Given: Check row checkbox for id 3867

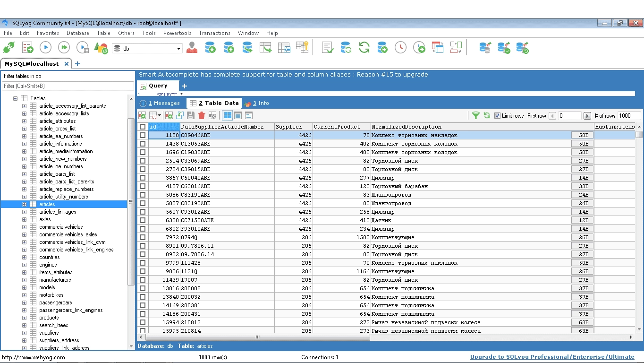Looking at the screenshot, I should 143,178.
